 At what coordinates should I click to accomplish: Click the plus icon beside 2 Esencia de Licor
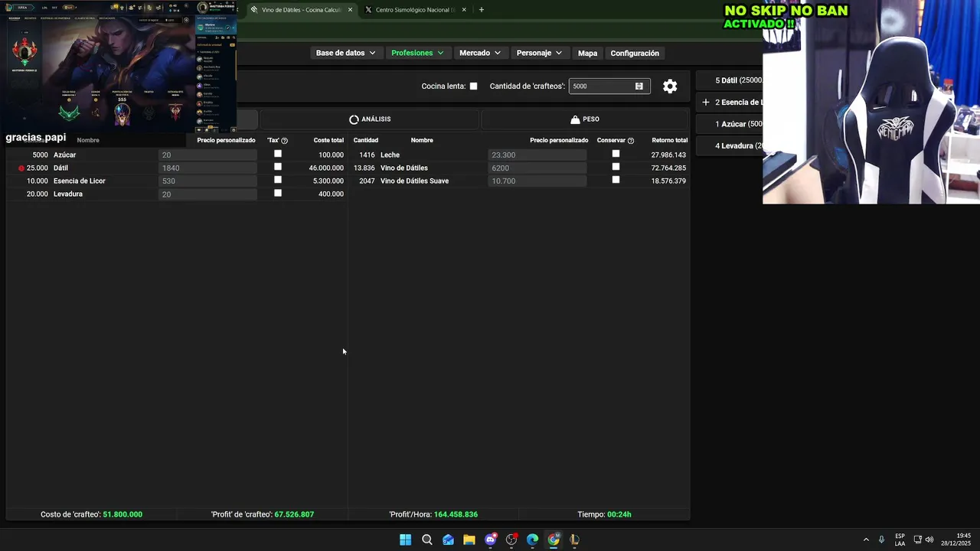(x=706, y=102)
